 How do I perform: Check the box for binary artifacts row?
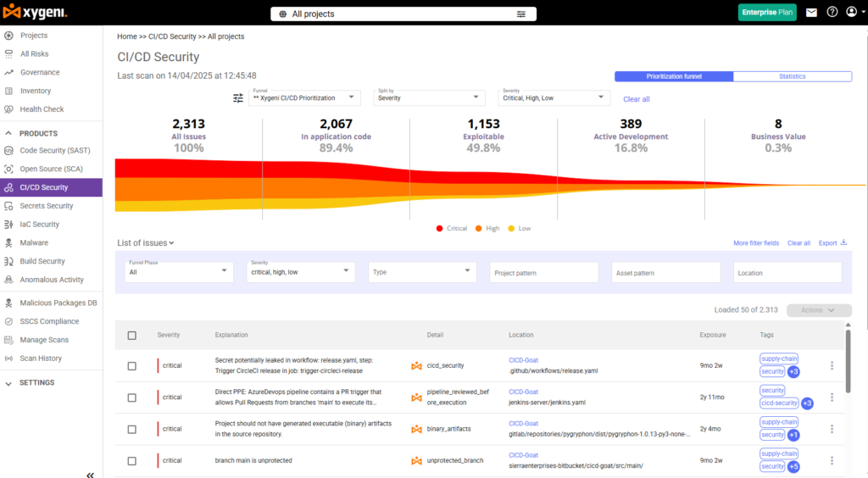pos(131,429)
